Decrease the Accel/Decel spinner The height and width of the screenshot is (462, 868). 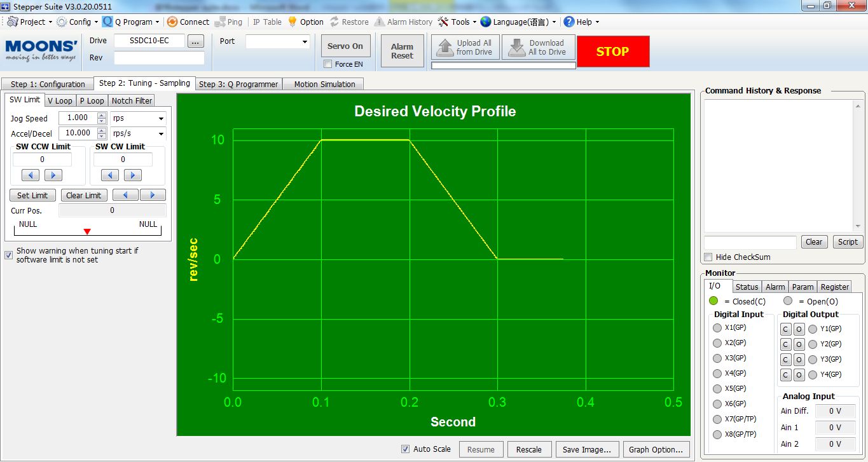point(102,137)
